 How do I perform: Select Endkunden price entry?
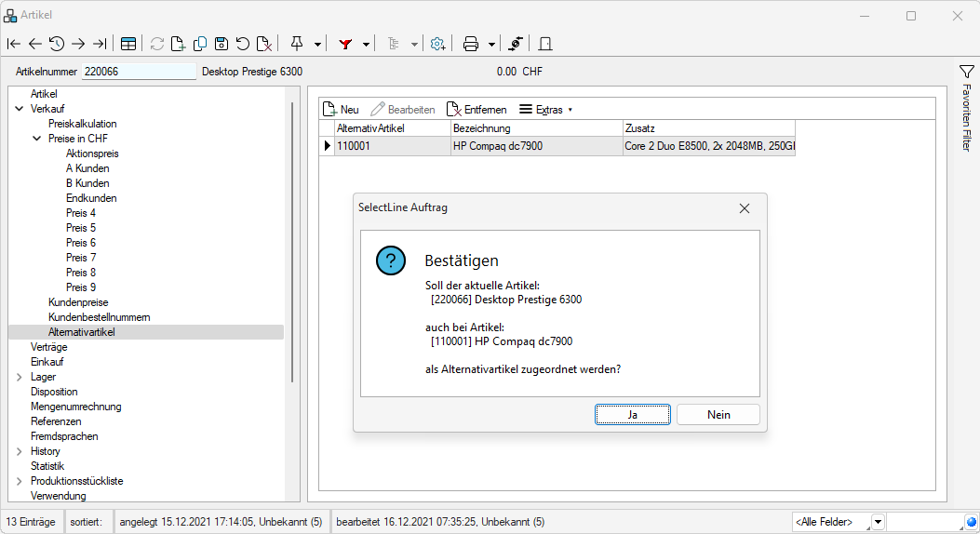(91, 198)
